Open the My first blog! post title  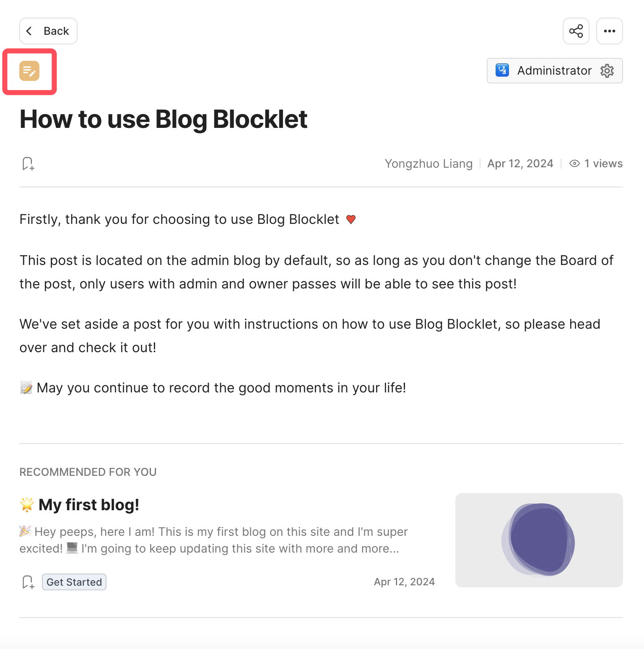(x=88, y=505)
